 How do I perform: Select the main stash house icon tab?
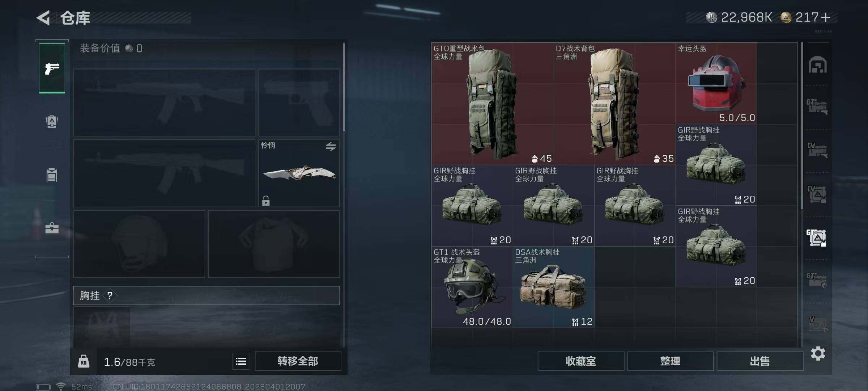[x=818, y=65]
